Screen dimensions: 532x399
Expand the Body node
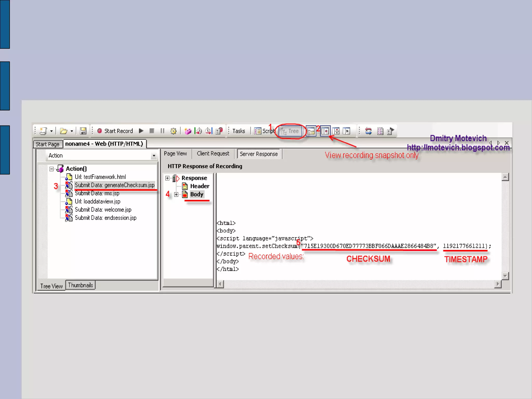coord(176,195)
